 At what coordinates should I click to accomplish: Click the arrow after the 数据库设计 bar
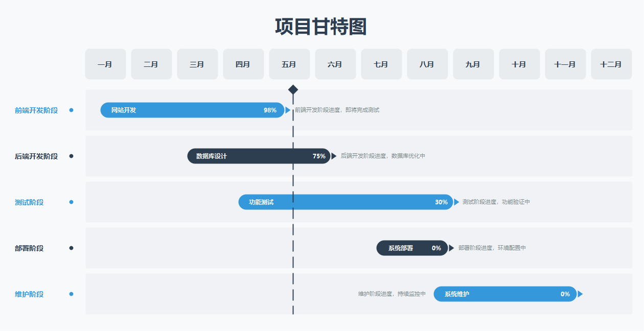coord(335,156)
